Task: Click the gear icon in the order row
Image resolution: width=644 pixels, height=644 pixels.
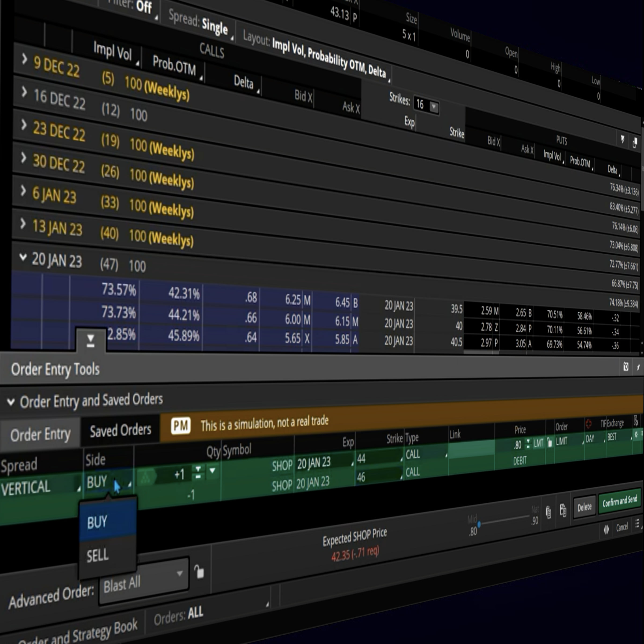Action: 636,434
